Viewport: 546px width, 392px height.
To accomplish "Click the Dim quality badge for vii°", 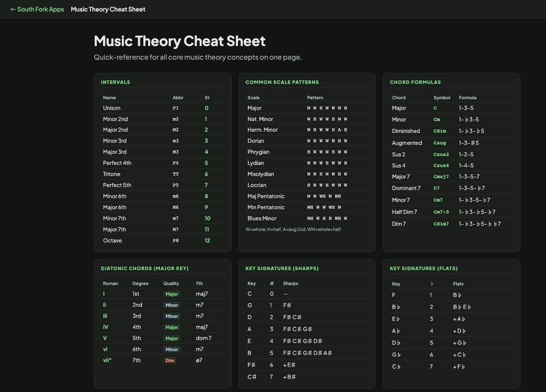I will 170,360.
